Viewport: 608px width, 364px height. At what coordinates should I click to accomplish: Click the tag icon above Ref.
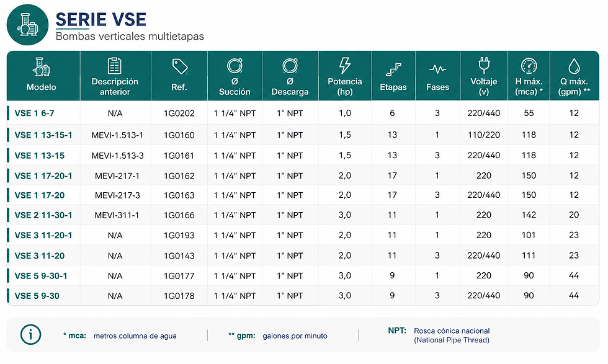(x=179, y=67)
